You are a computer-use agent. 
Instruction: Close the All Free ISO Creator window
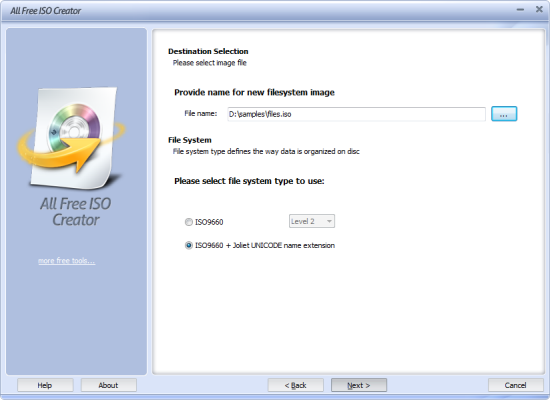point(539,9)
